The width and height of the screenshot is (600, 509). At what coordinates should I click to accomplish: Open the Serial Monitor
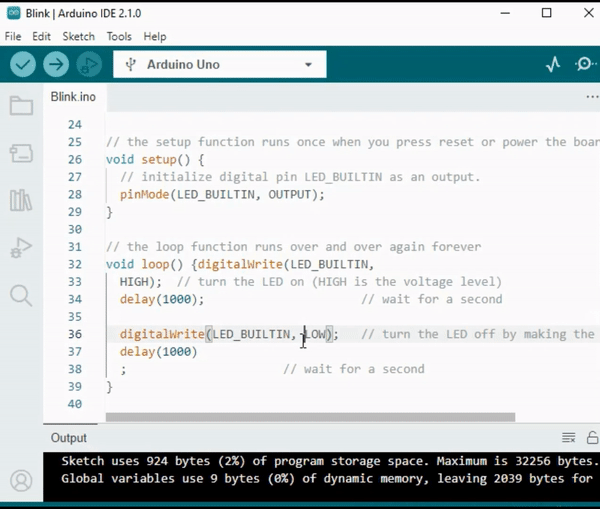click(585, 64)
